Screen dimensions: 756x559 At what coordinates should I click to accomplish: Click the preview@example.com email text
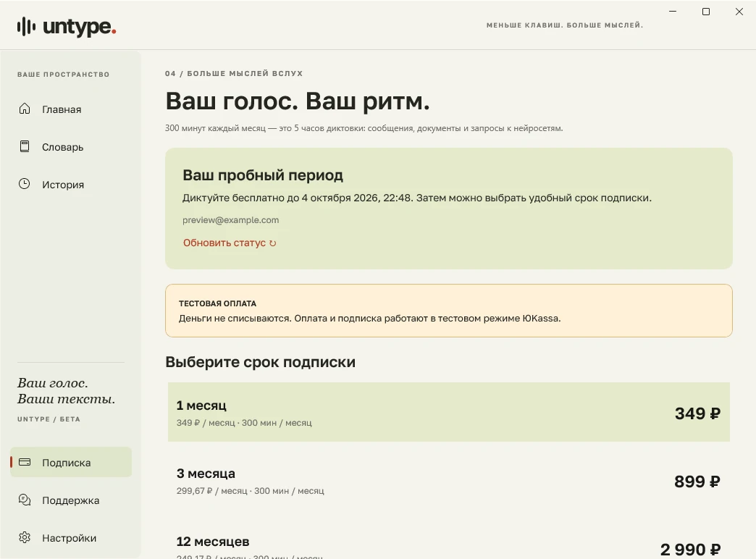pyautogui.click(x=230, y=220)
